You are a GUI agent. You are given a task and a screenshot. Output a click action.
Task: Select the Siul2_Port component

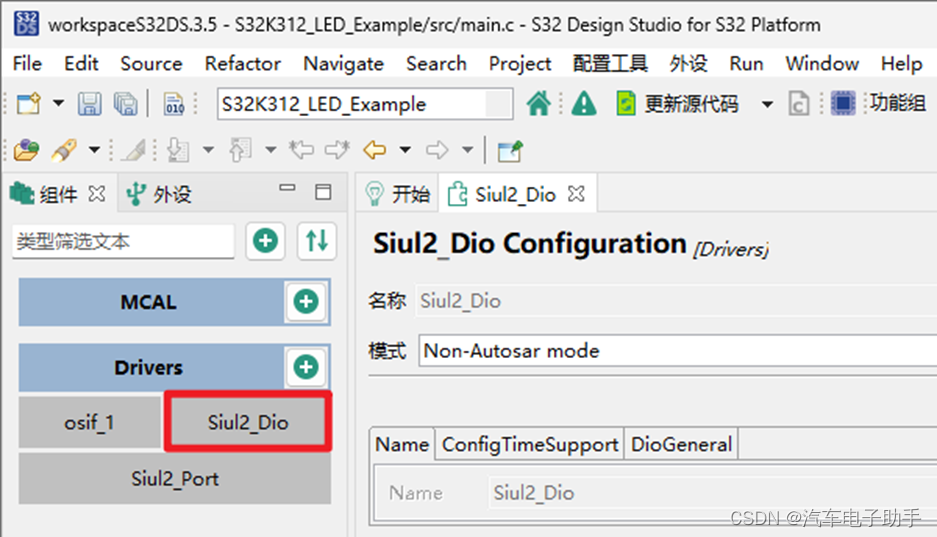coord(174,478)
